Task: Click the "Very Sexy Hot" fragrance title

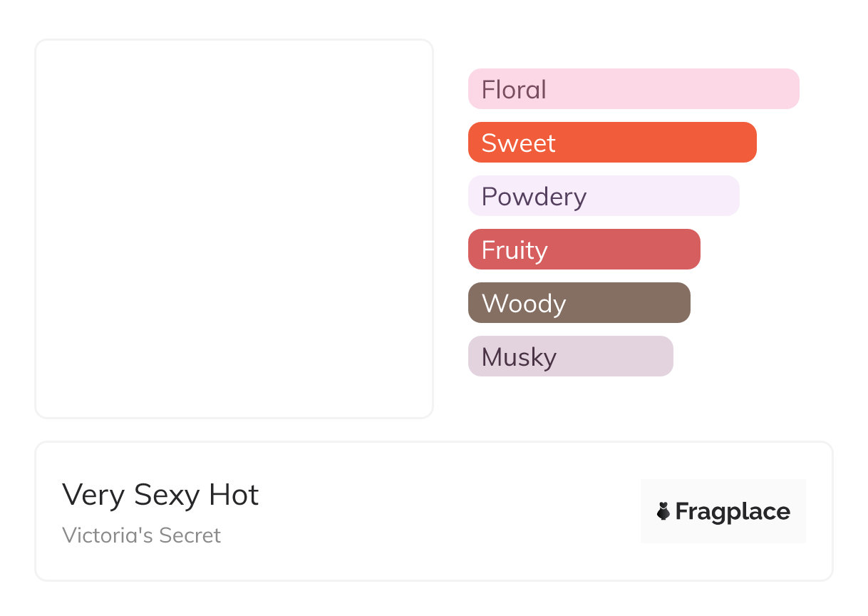Action: (x=160, y=495)
